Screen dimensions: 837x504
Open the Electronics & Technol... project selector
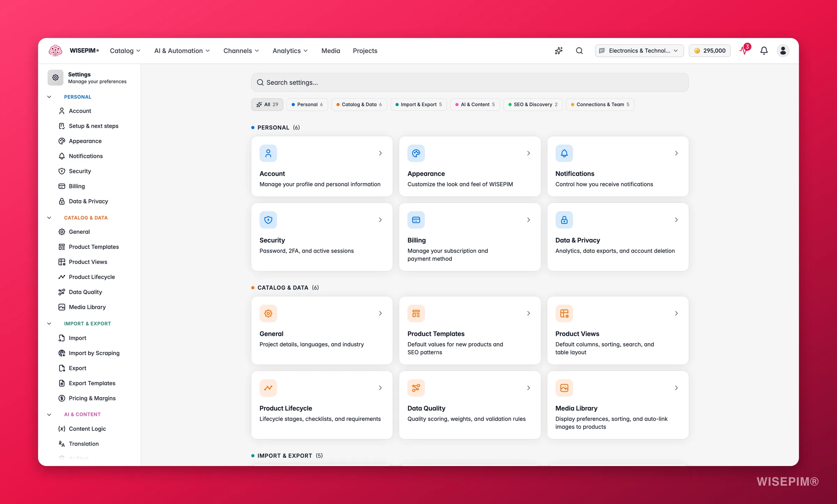639,51
